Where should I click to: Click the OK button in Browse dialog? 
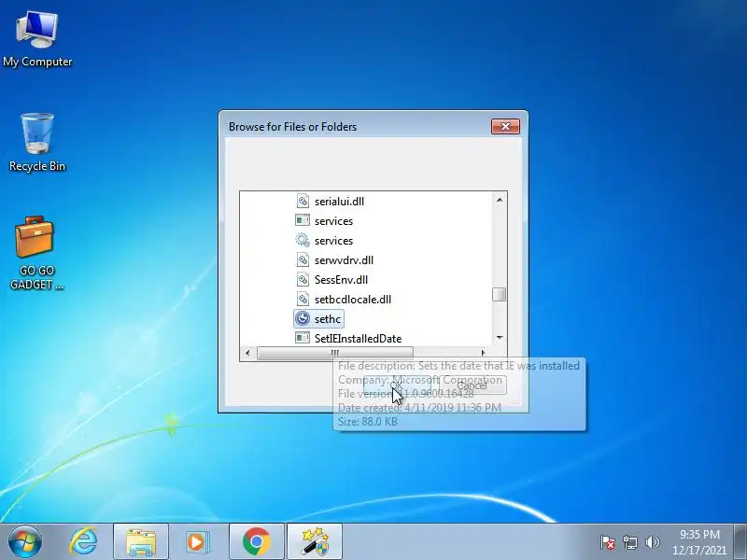click(396, 385)
